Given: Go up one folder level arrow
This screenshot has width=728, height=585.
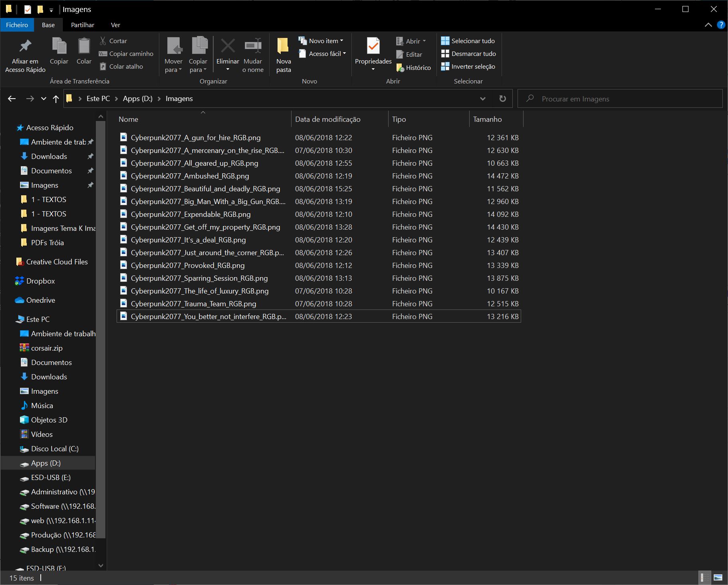Looking at the screenshot, I should point(56,99).
